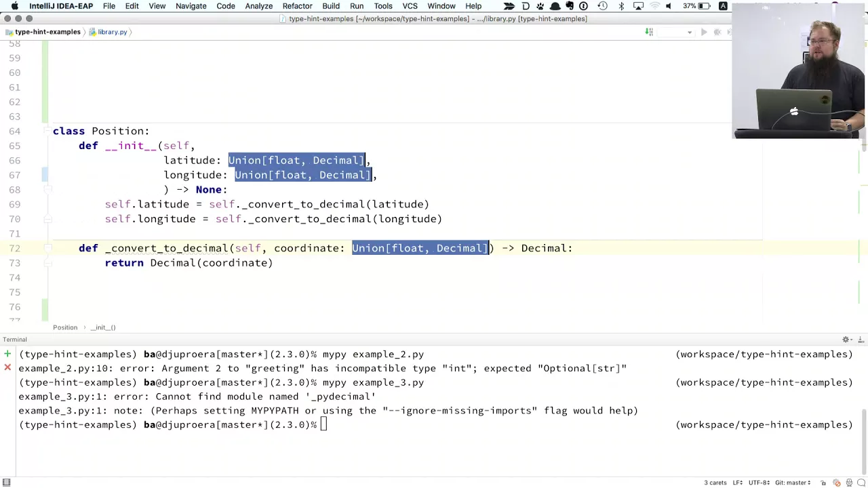This screenshot has width=868, height=488.
Task: Open the Edit menu
Action: pos(132,6)
